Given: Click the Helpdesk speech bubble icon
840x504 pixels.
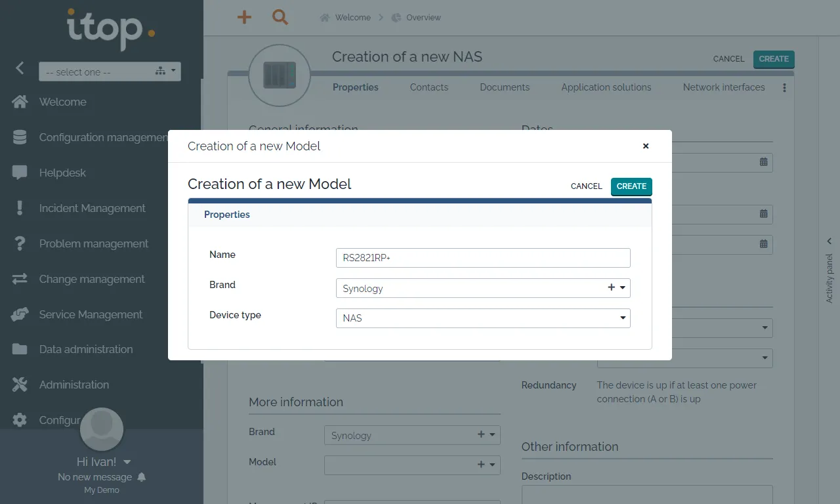Looking at the screenshot, I should (20, 173).
